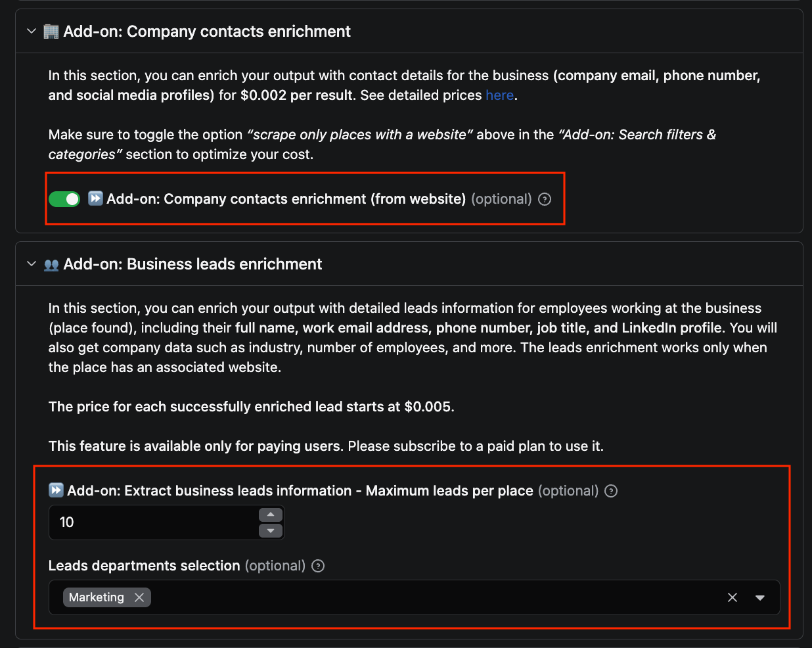This screenshot has width=812, height=648.
Task: Click the Marketing tag label
Action: pyautogui.click(x=97, y=597)
